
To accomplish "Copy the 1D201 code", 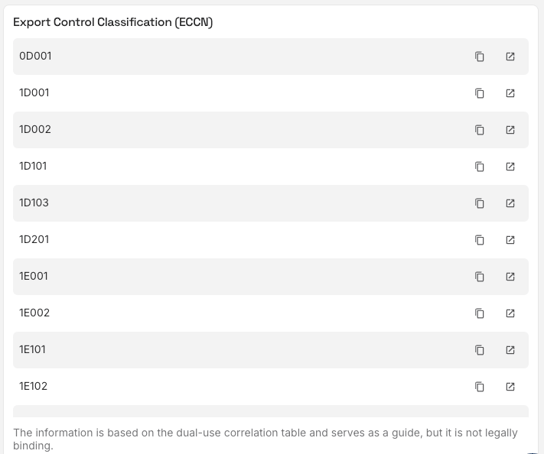I will coord(479,240).
